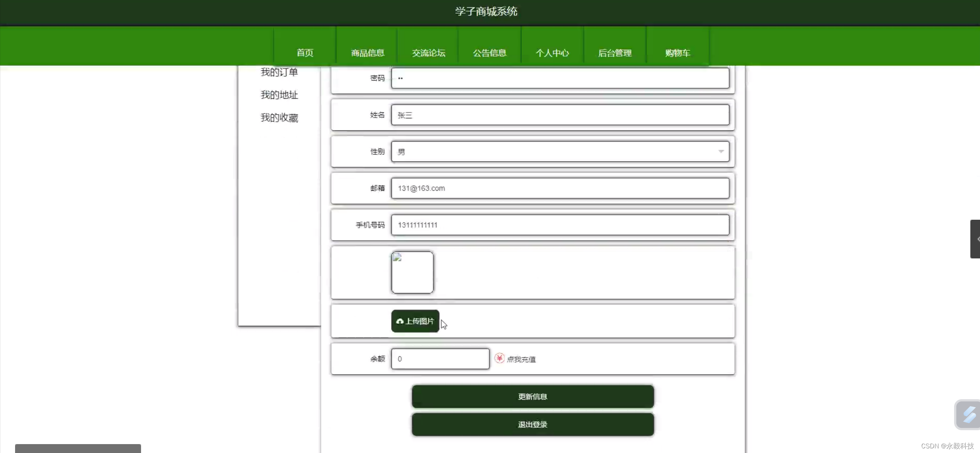The image size is (980, 453).
Task: Select 我的订单 in the sidebar
Action: (279, 72)
